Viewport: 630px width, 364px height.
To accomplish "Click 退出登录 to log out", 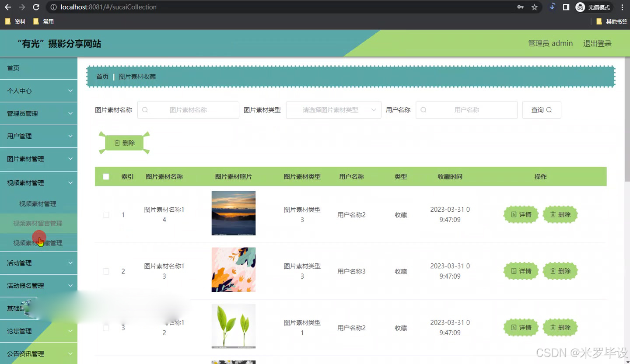I will point(597,43).
